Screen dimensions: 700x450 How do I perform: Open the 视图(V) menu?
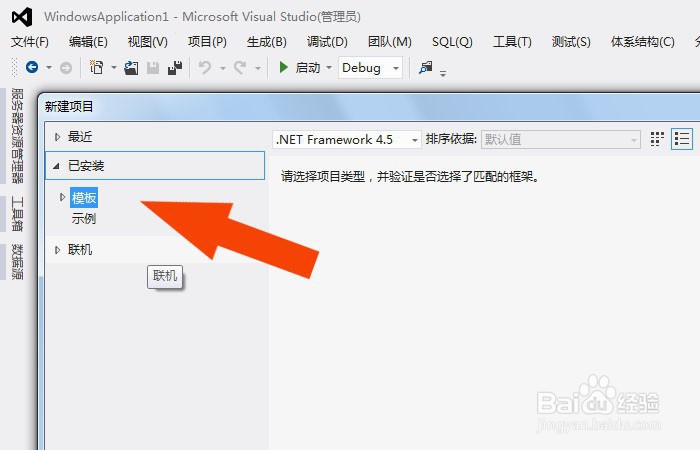[147, 42]
